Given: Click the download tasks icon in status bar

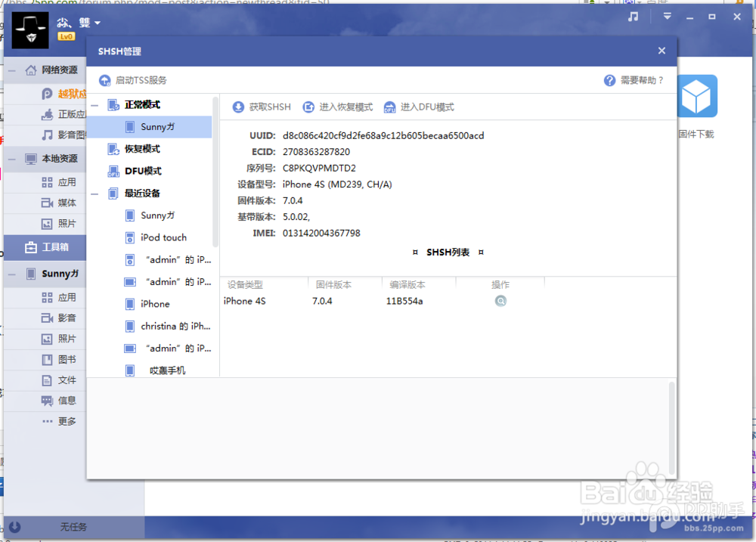Looking at the screenshot, I should click(x=15, y=527).
